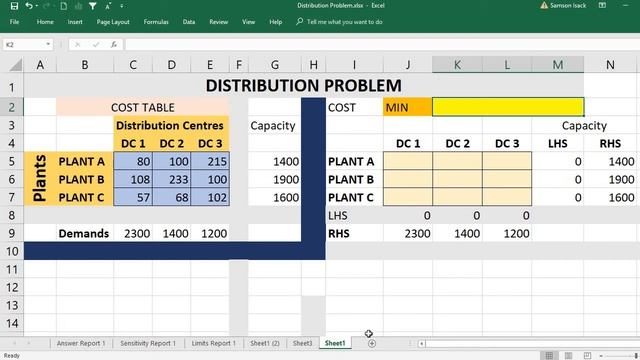Viewport: 640px width, 360px height.
Task: Click inside the formula bar input
Action: point(382,44)
